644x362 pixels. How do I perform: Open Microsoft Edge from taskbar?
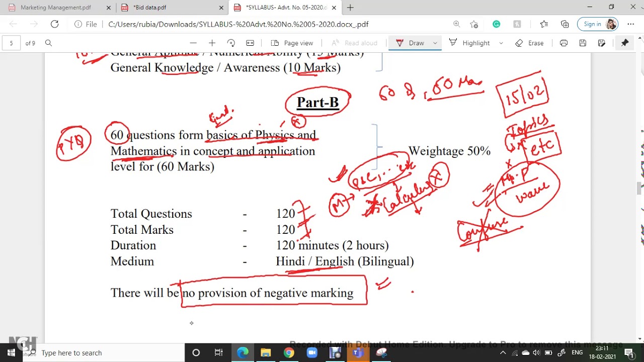click(243, 352)
